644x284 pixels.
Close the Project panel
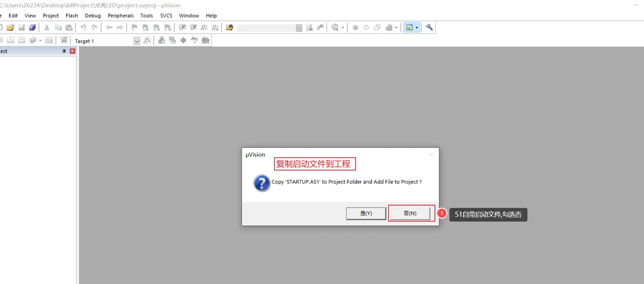[x=72, y=51]
